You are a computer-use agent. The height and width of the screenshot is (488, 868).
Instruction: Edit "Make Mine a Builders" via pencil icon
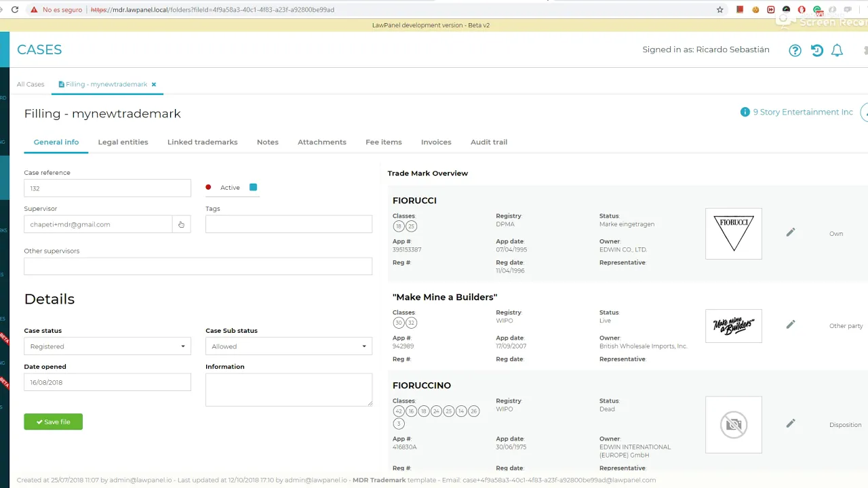[x=790, y=325]
